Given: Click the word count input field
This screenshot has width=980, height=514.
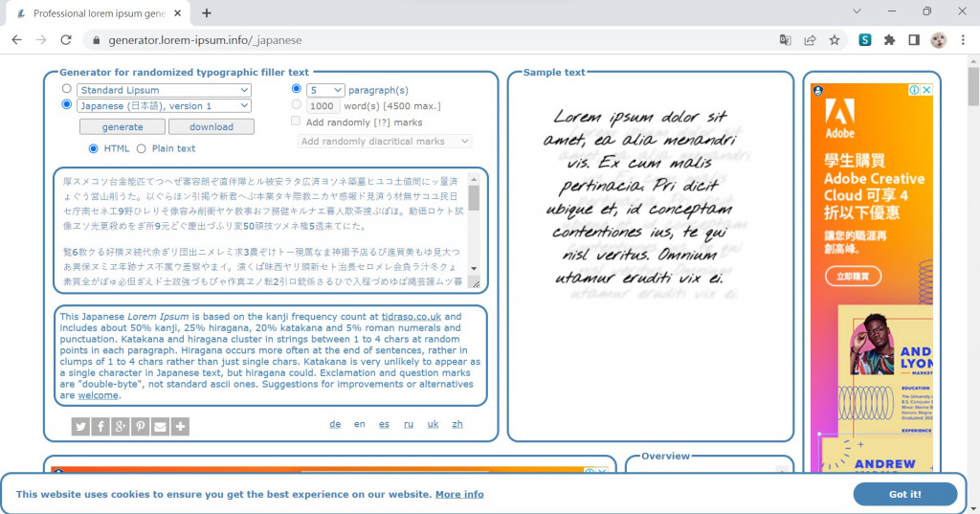Looking at the screenshot, I should click(x=323, y=106).
